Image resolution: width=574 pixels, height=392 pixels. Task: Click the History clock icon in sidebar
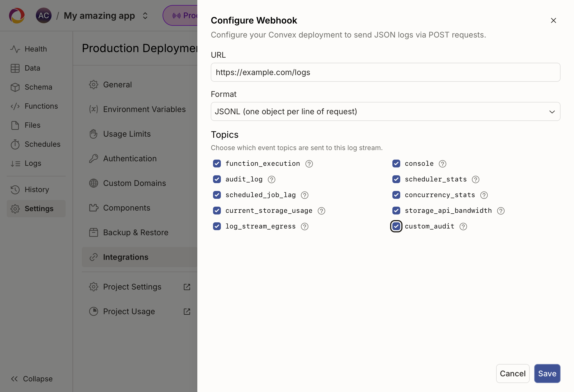coord(15,190)
